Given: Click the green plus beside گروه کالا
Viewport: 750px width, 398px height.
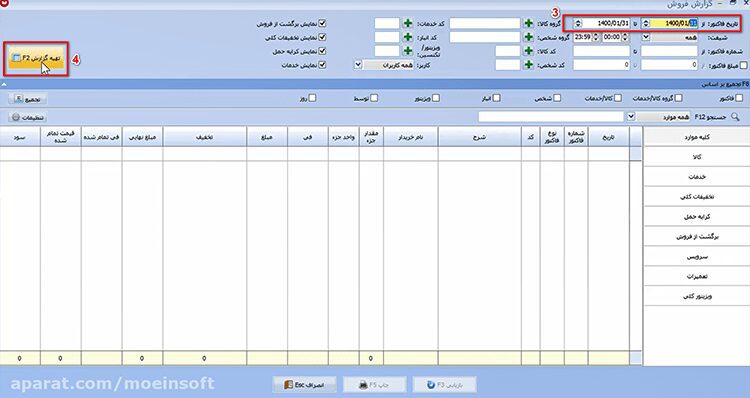Looking at the screenshot, I should [x=529, y=23].
